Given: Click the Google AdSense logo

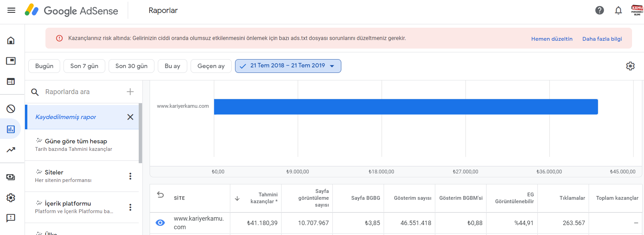Looking at the screenshot, I should coord(71,10).
